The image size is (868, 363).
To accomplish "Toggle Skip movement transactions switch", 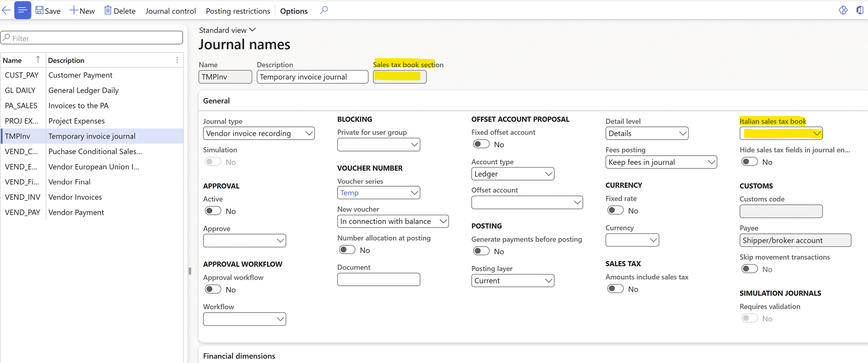I will click(750, 269).
